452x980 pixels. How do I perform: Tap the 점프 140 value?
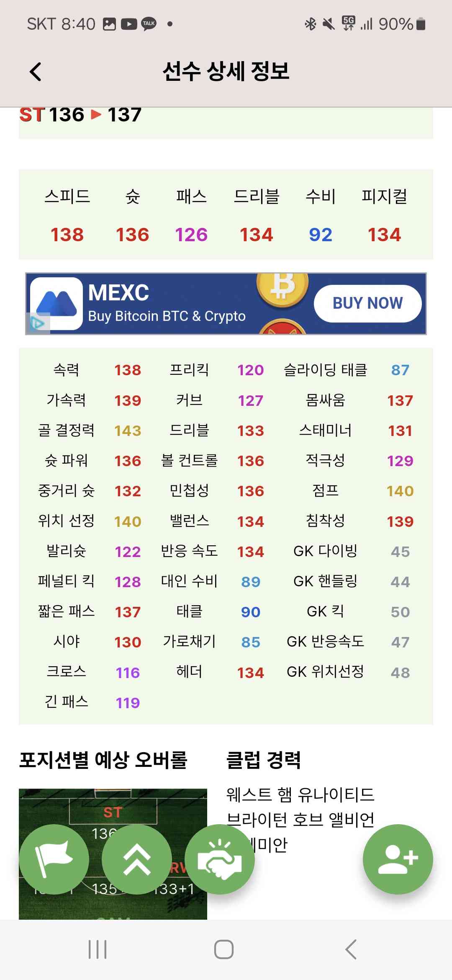click(x=400, y=491)
